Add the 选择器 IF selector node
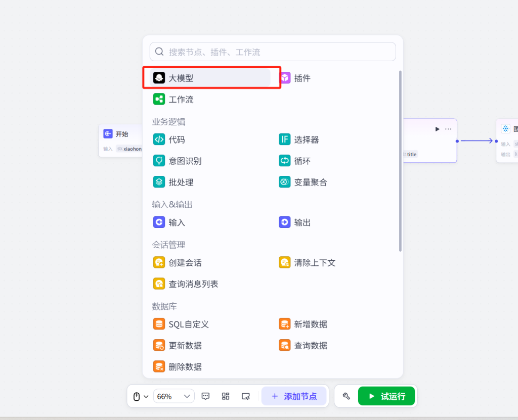 (x=306, y=140)
